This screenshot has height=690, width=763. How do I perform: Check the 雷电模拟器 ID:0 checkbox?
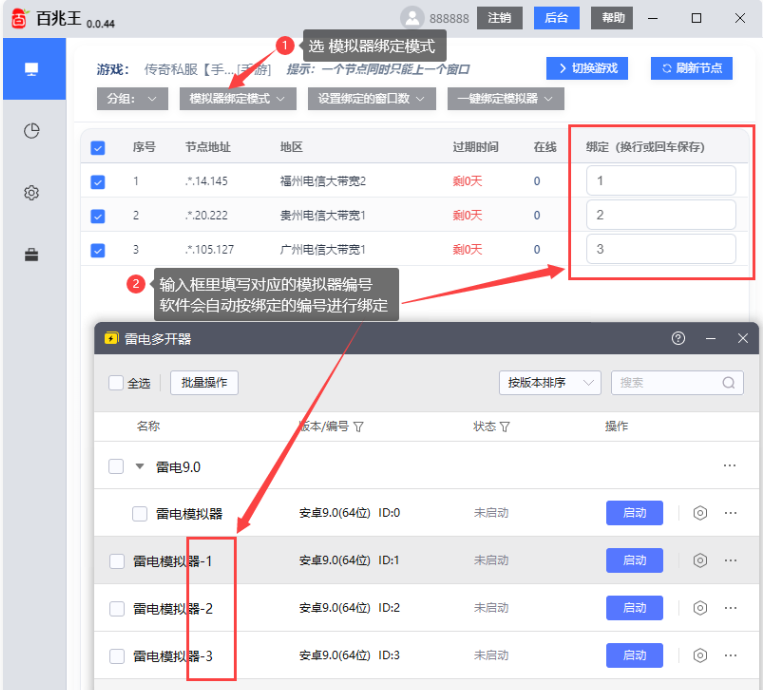(140, 514)
